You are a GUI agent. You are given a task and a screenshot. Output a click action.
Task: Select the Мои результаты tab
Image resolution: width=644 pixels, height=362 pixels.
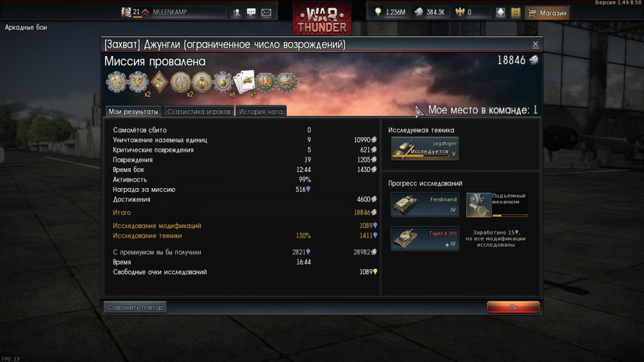click(x=133, y=111)
